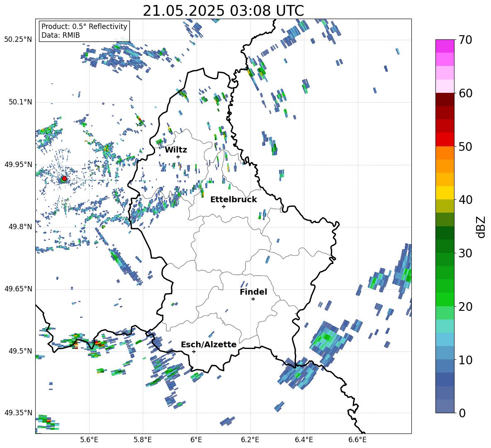The image size is (491, 448).
Task: Select the Ettelbruck city label
Action: (x=233, y=200)
